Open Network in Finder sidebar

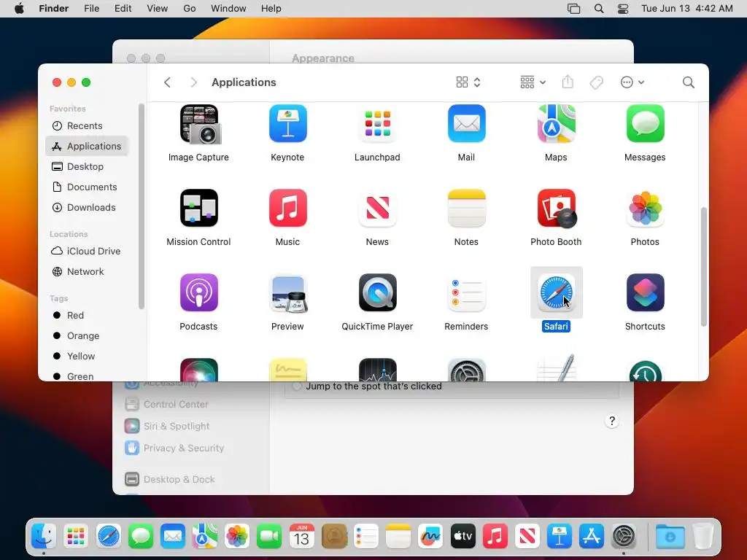pyautogui.click(x=88, y=271)
